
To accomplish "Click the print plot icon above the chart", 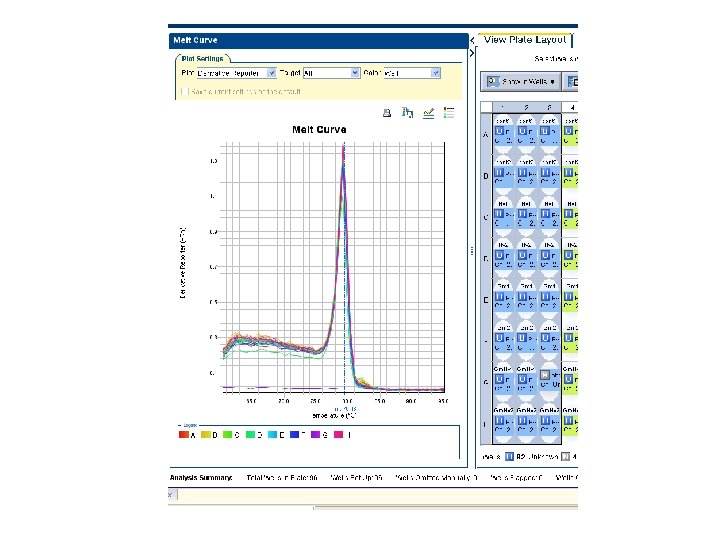I will [387, 112].
